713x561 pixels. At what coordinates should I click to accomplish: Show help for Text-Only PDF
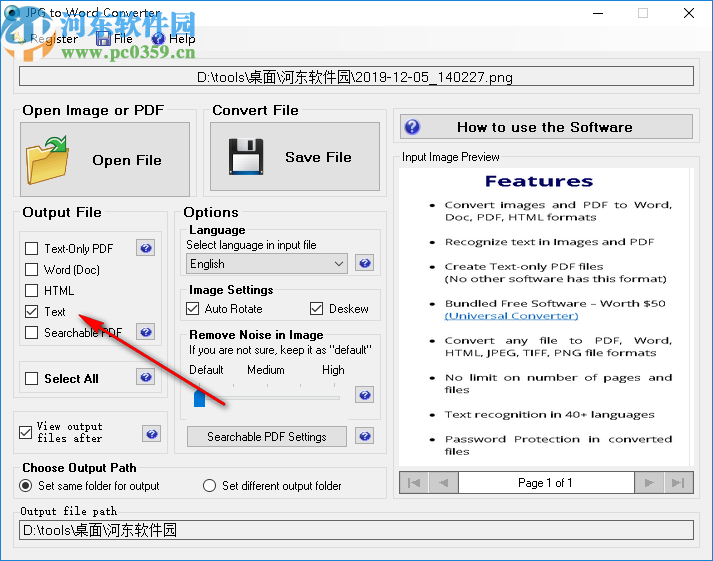146,248
